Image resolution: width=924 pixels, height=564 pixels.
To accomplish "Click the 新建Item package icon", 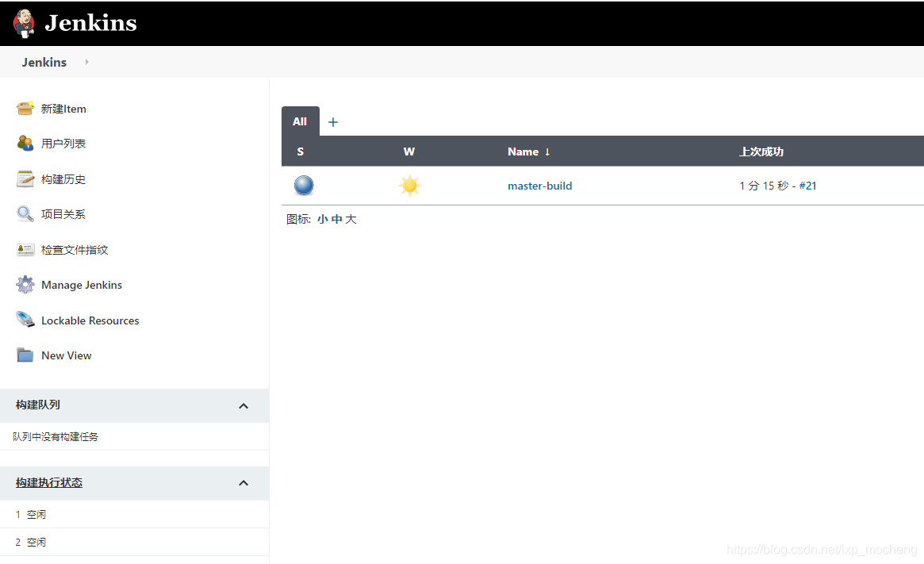I will [x=25, y=109].
